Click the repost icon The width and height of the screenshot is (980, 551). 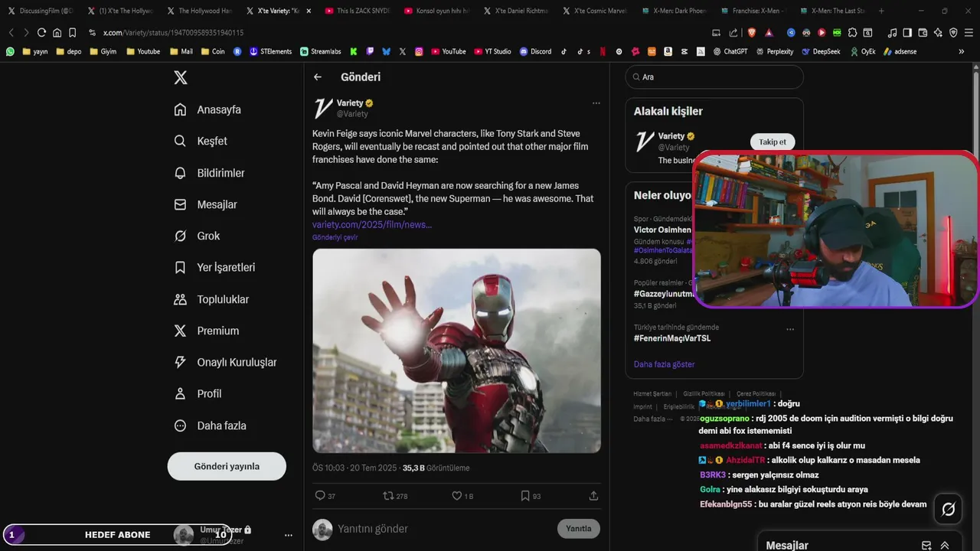(x=388, y=496)
